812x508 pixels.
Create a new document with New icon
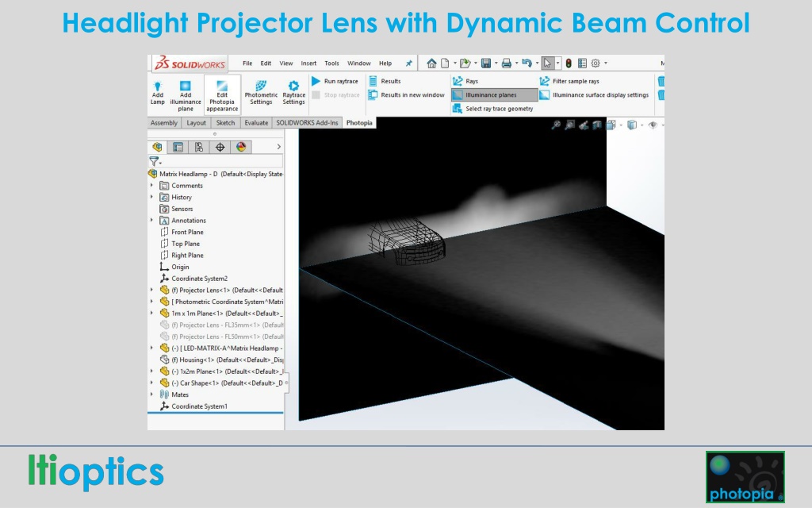[x=446, y=63]
